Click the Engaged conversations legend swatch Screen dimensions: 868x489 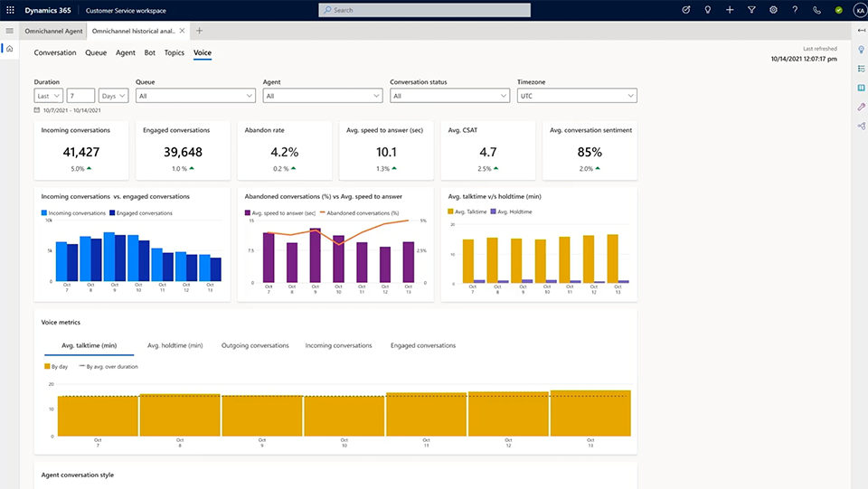pos(113,213)
